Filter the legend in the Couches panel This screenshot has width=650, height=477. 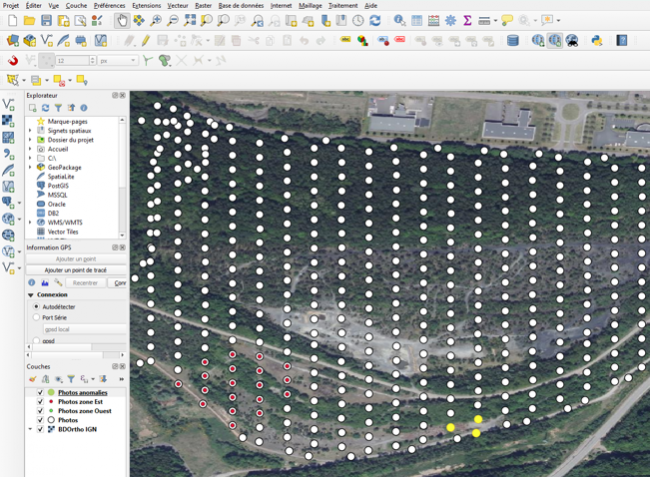(71, 379)
